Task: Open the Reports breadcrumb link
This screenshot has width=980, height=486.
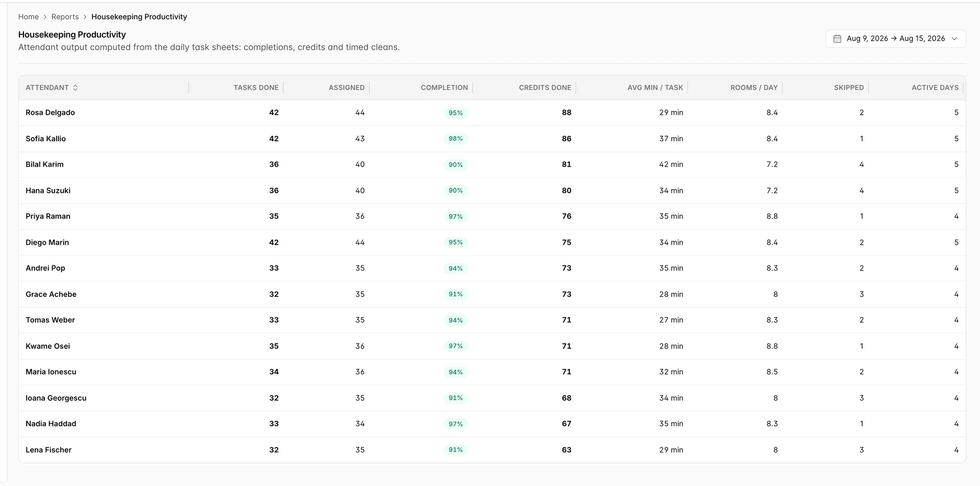Action: pyautogui.click(x=65, y=17)
